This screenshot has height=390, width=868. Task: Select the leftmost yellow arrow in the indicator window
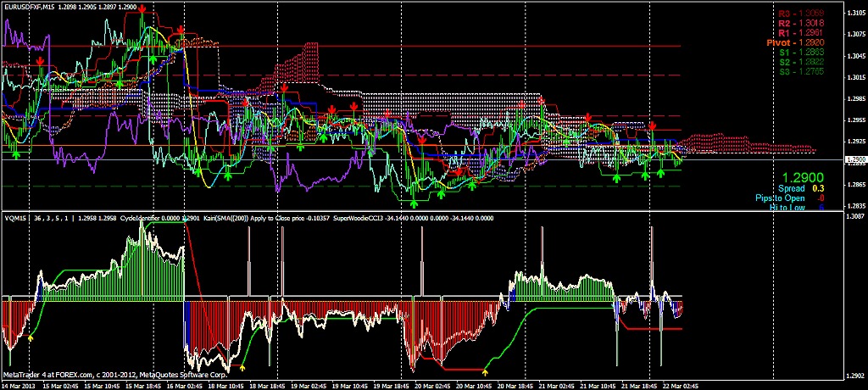(x=31, y=337)
